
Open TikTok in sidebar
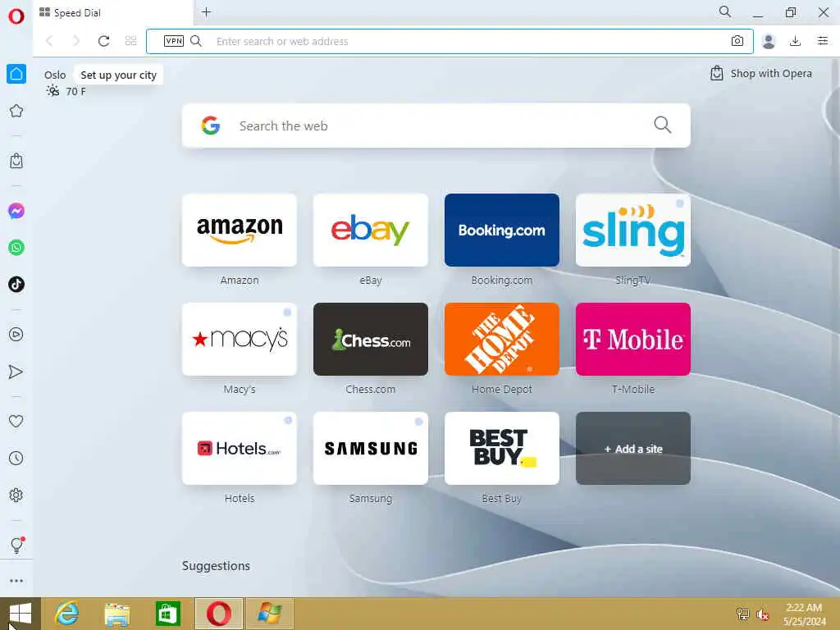pos(16,284)
